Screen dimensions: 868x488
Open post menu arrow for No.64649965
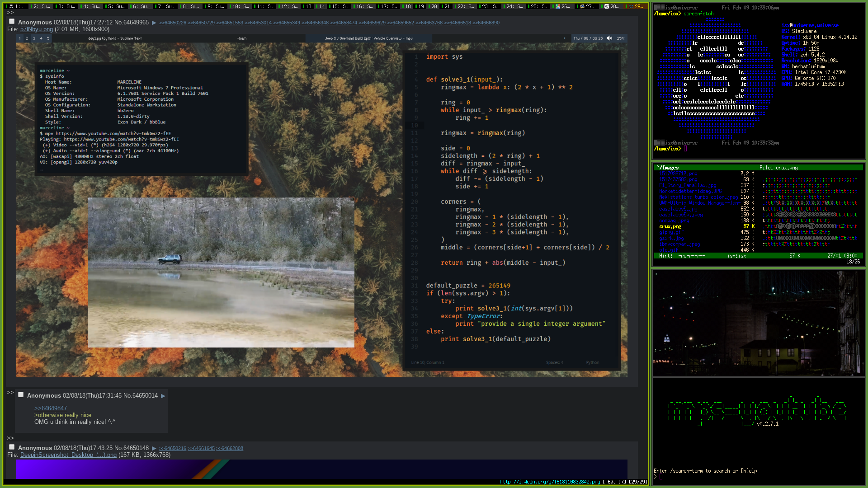(154, 23)
